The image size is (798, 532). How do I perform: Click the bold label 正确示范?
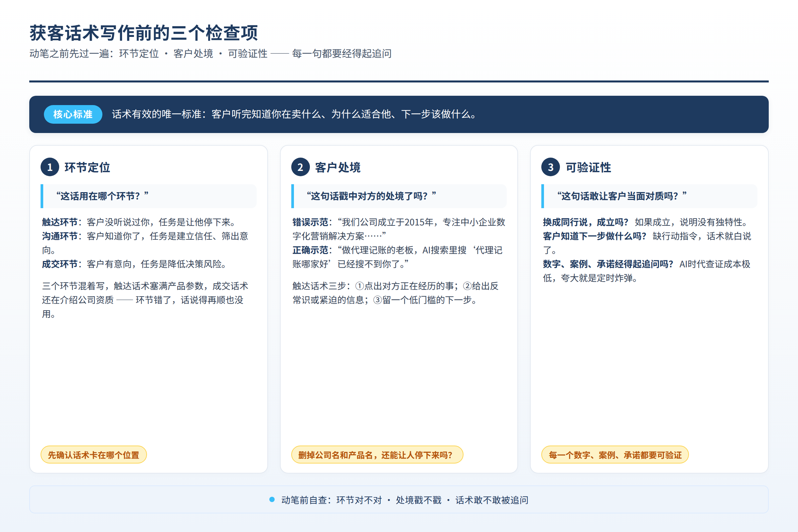point(310,250)
